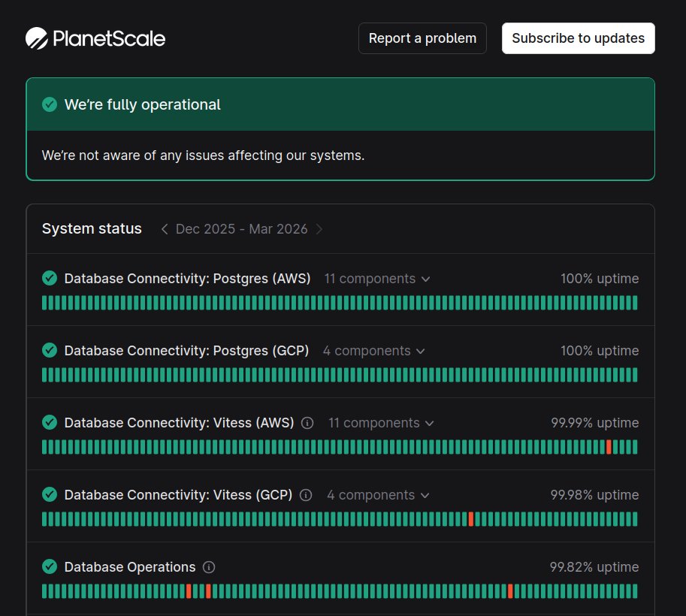Click the "Database Operations" title

point(130,567)
